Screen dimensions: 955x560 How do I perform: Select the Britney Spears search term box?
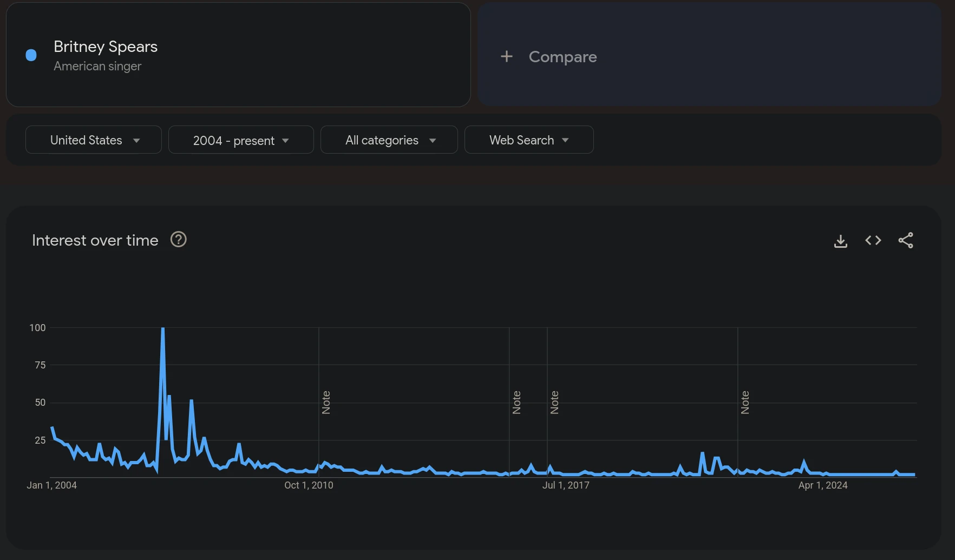[238, 55]
